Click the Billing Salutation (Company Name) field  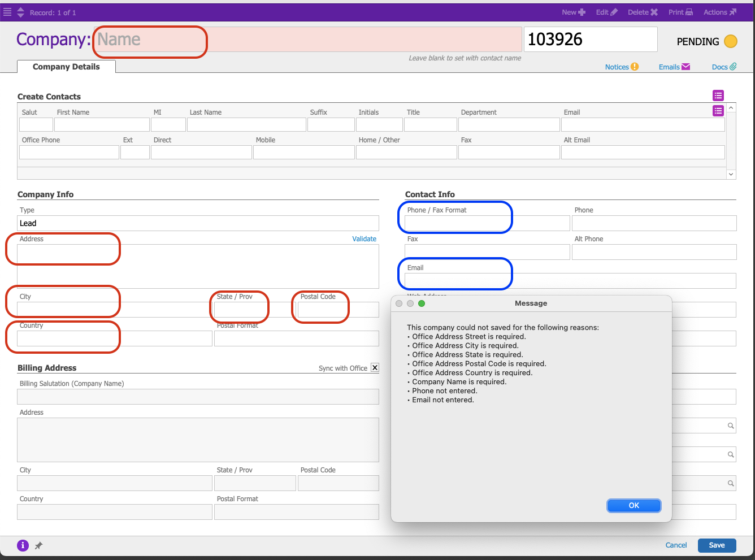pos(198,397)
